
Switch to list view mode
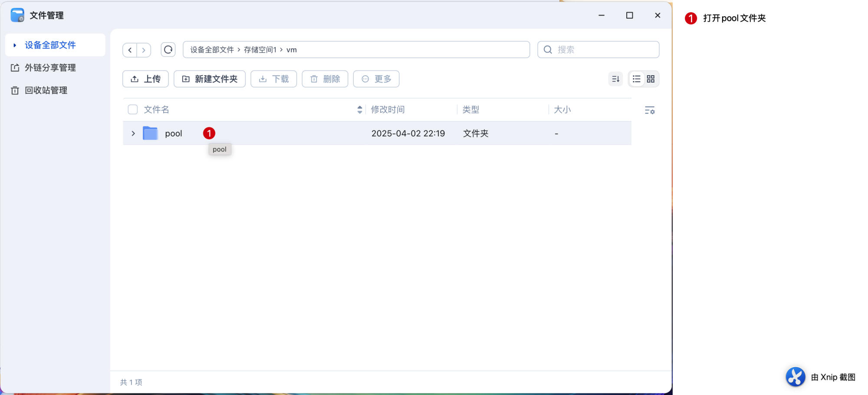(x=636, y=79)
